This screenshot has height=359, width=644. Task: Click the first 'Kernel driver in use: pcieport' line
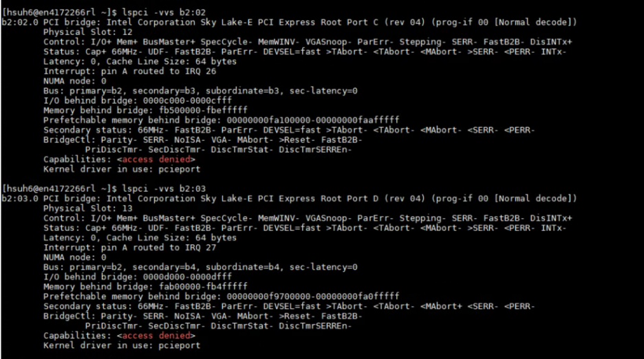122,168
